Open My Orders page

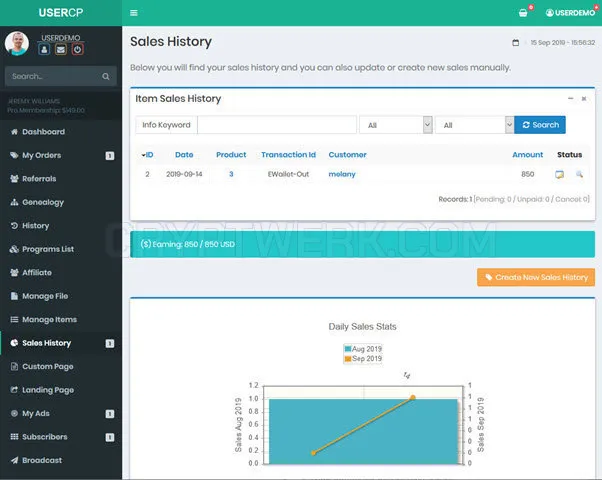click(41, 155)
